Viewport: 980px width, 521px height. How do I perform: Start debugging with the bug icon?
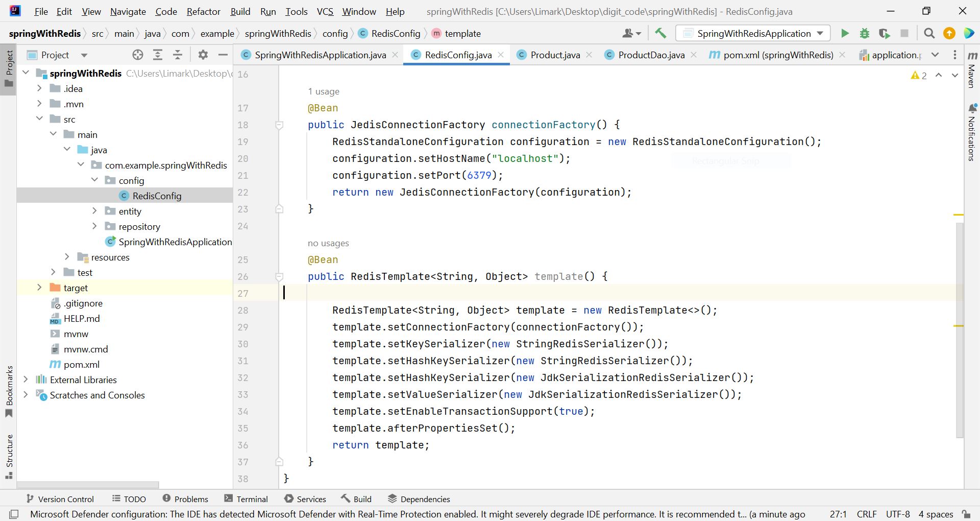(x=865, y=34)
